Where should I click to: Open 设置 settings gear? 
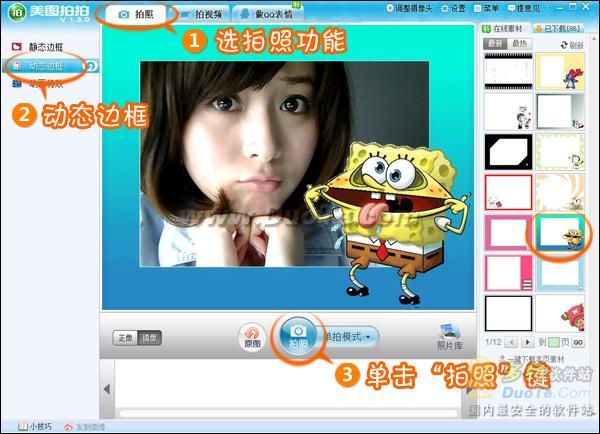click(x=453, y=8)
